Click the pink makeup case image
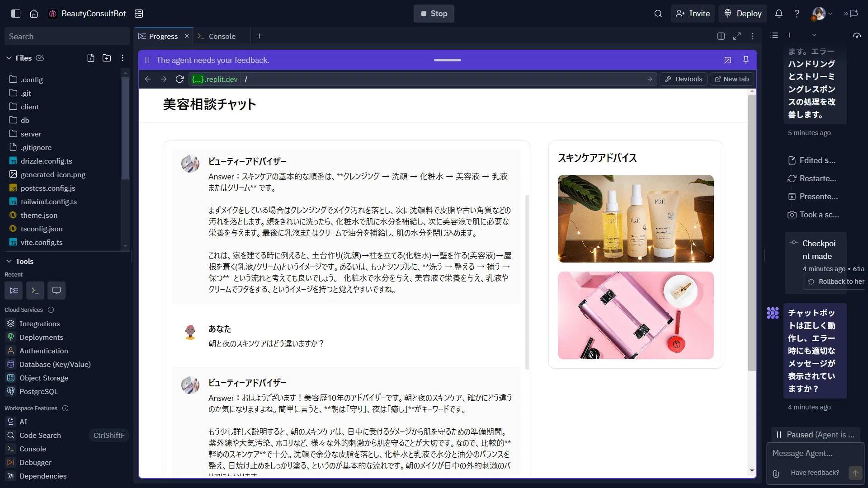868x488 pixels. (636, 315)
